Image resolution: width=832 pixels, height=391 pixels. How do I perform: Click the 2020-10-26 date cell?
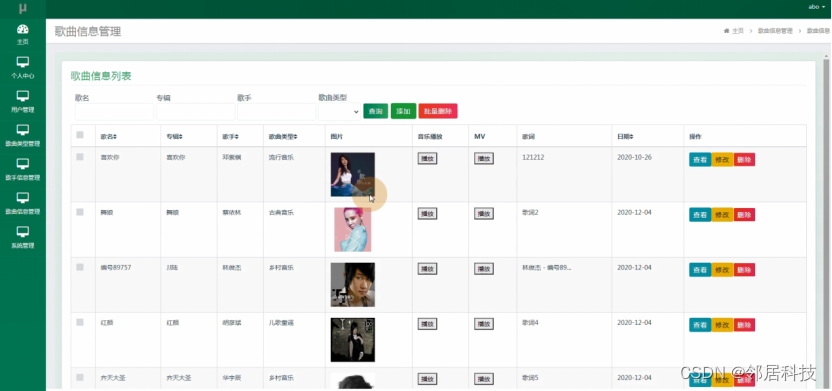(x=635, y=158)
